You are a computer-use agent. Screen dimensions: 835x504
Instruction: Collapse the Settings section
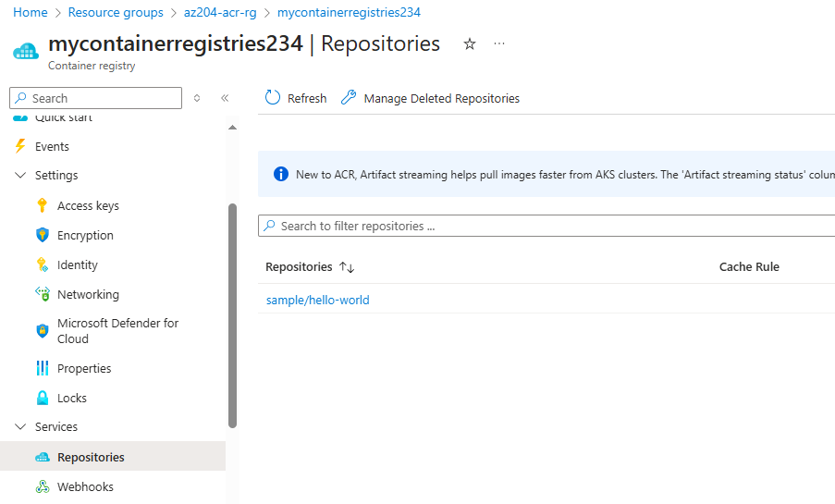coord(20,176)
